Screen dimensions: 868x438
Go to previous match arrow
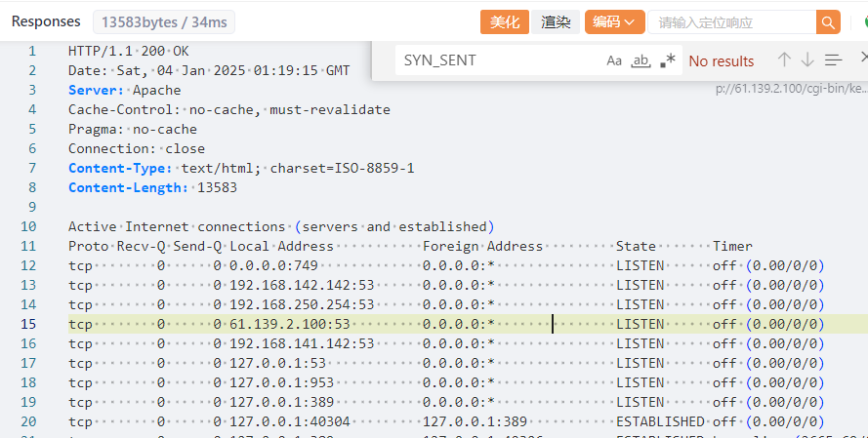(x=784, y=60)
